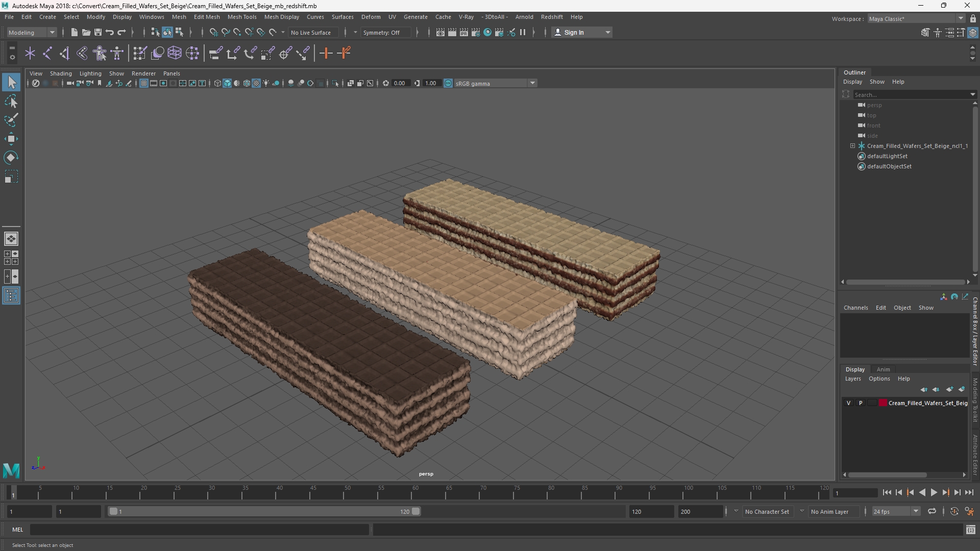Click the Save Scene icon

97,33
